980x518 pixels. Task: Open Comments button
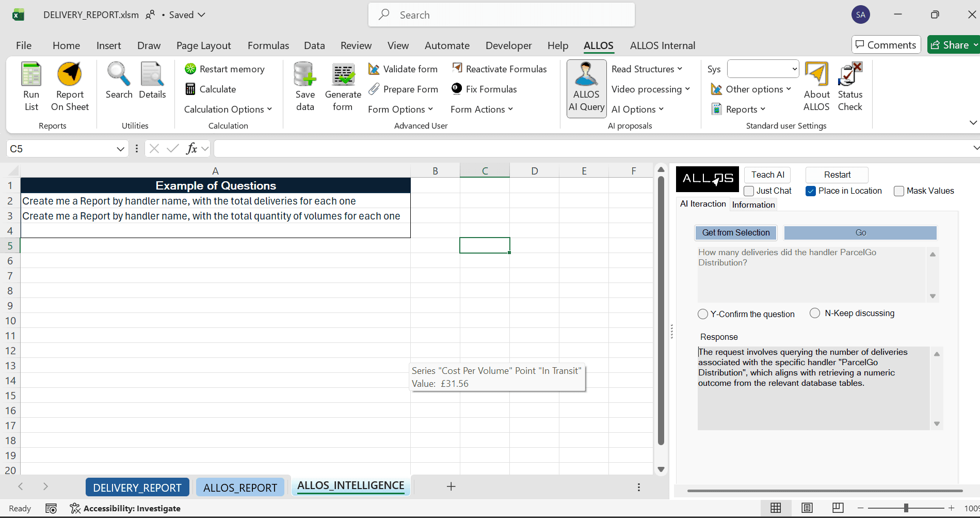point(886,45)
